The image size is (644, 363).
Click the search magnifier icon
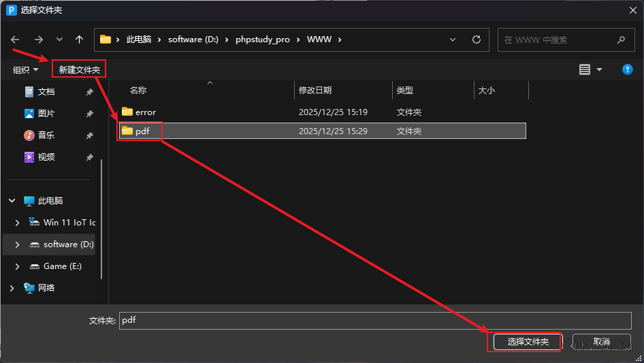pyautogui.click(x=621, y=40)
